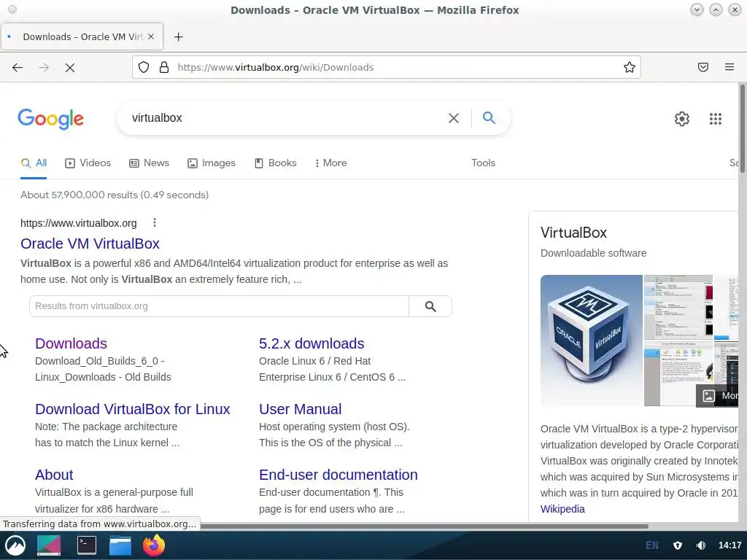Click shield icon in system tray
The height and width of the screenshot is (560, 747).
pyautogui.click(x=678, y=545)
